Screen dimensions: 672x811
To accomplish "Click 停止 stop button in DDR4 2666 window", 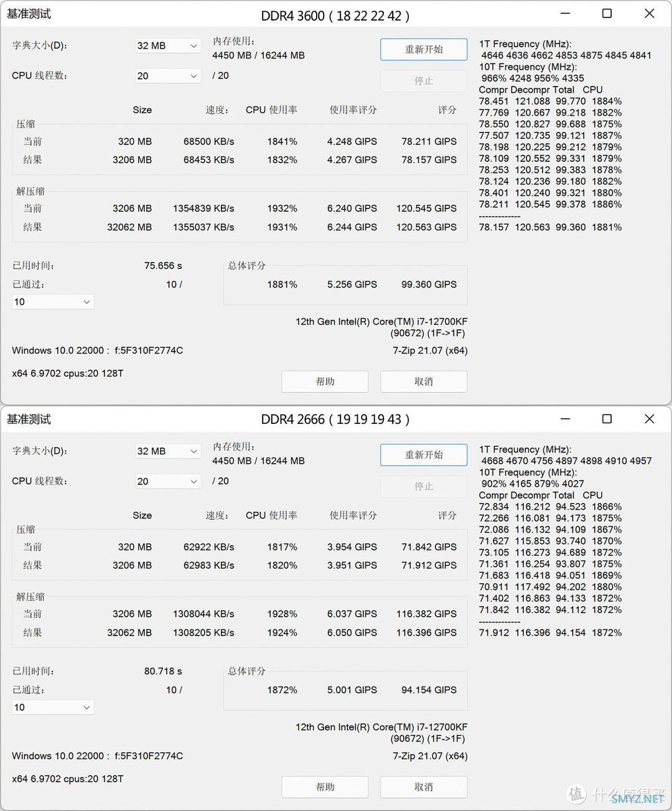I will pos(424,486).
